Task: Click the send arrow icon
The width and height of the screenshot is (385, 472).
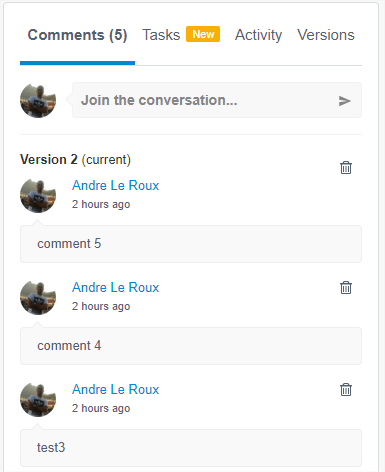Action: point(344,101)
